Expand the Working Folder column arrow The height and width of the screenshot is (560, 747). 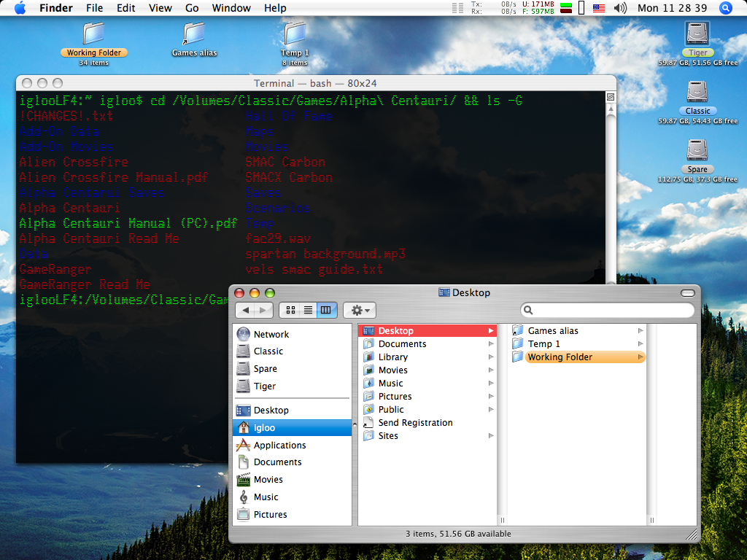640,357
